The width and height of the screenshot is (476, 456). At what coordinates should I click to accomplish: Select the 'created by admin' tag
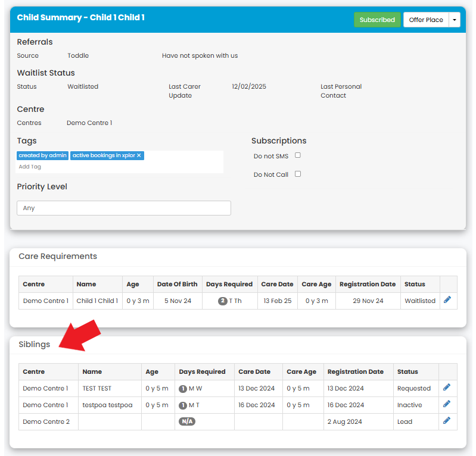coord(43,155)
